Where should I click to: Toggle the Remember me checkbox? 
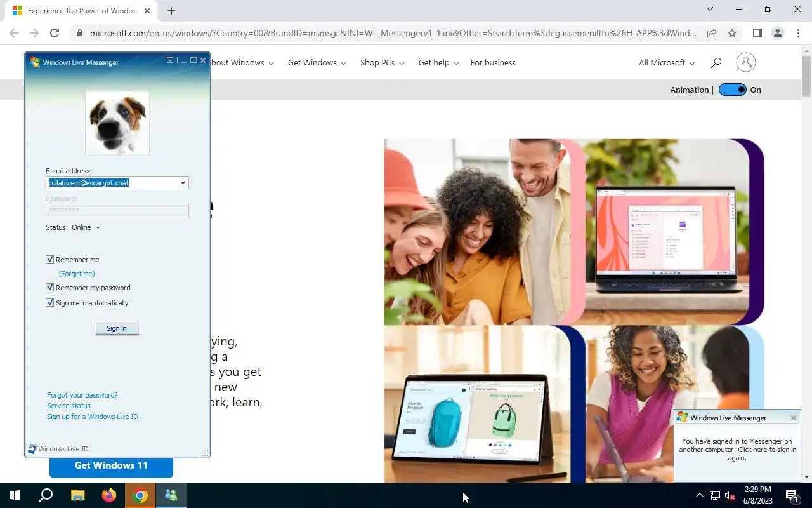pyautogui.click(x=49, y=259)
